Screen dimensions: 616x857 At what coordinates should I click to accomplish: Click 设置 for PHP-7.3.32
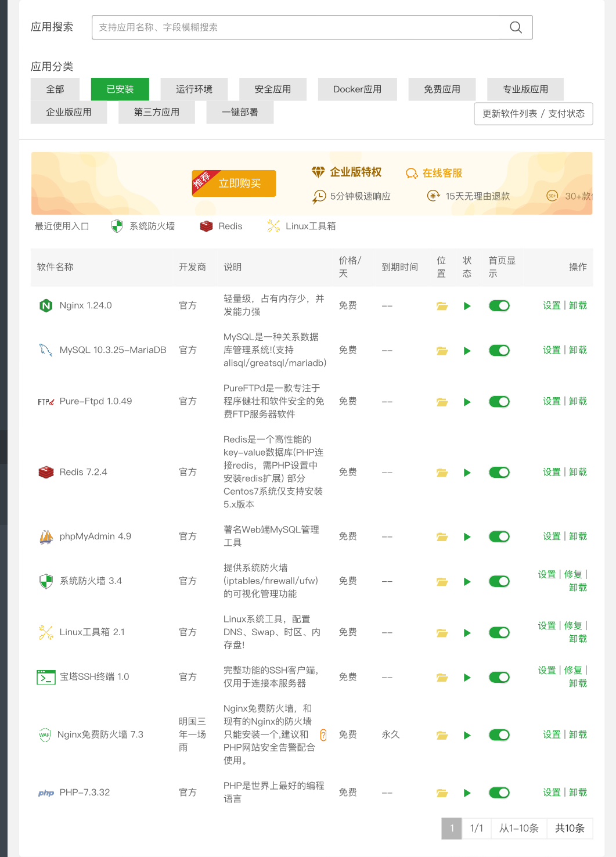(x=552, y=793)
